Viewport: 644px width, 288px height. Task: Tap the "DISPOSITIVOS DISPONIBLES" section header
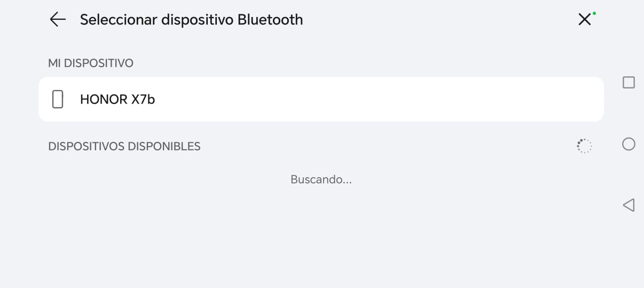(x=124, y=146)
